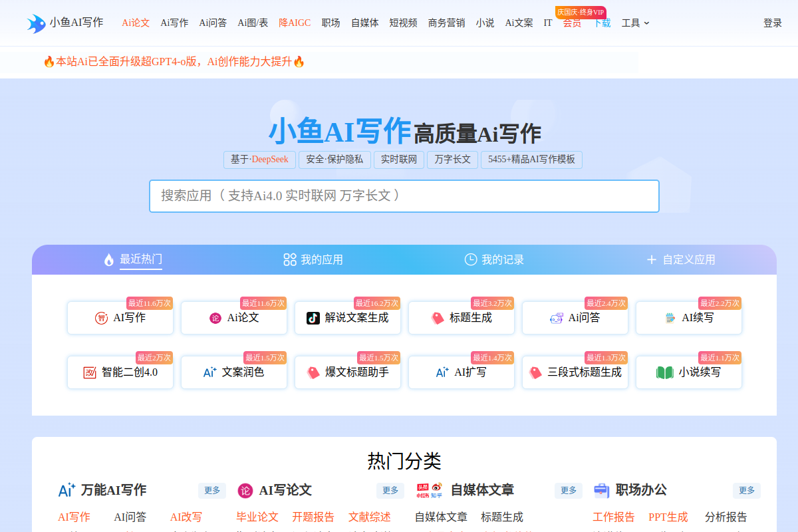Click 更多 next to 自媒体文章
The width and height of the screenshot is (798, 532).
pos(569,491)
